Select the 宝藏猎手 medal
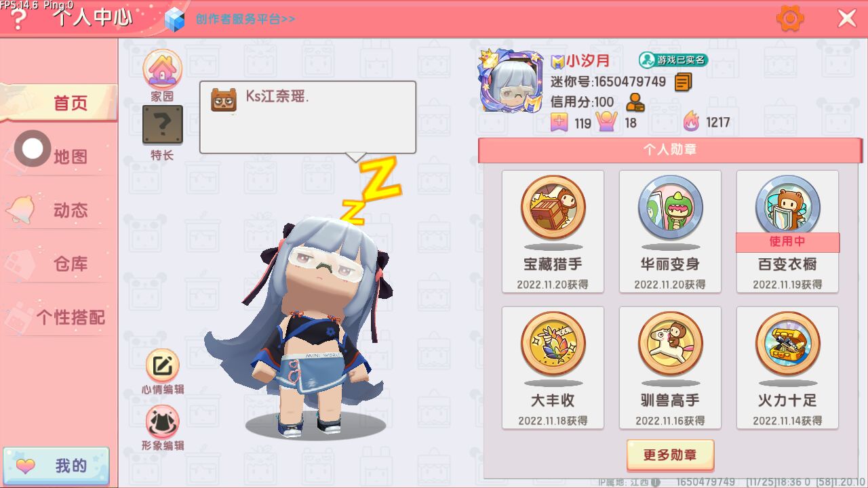This screenshot has width=868, height=488. 553,232
